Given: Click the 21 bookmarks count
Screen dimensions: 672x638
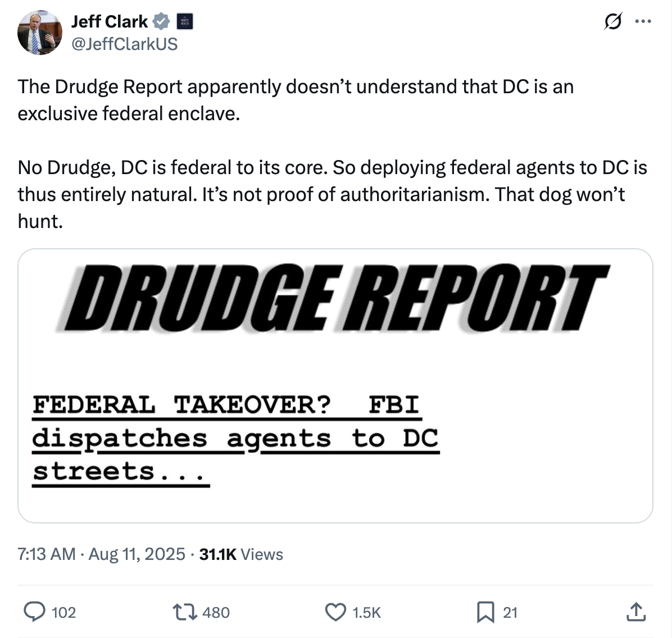Looking at the screenshot, I should (x=510, y=612).
